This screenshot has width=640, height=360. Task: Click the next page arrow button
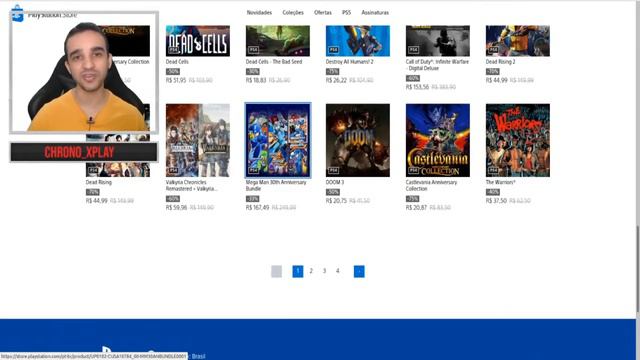359,271
